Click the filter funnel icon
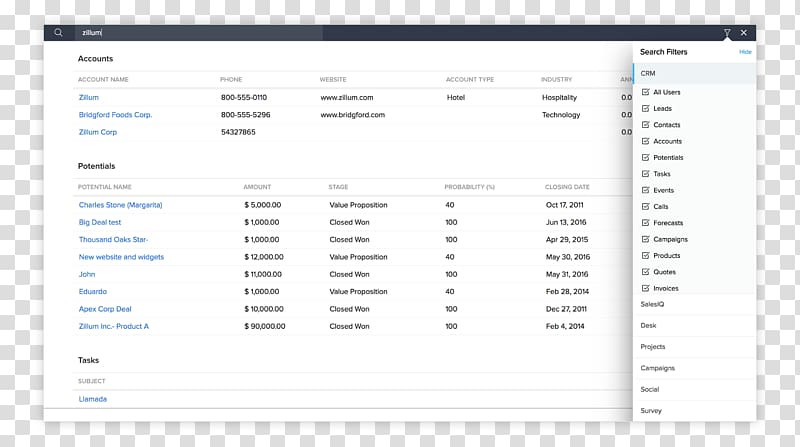 (x=727, y=33)
